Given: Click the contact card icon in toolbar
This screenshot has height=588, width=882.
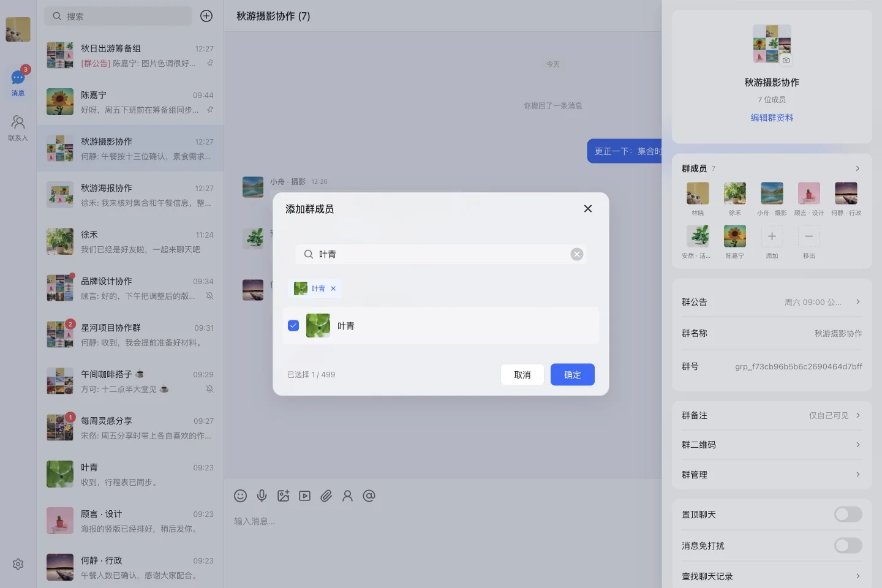Looking at the screenshot, I should pos(347,496).
